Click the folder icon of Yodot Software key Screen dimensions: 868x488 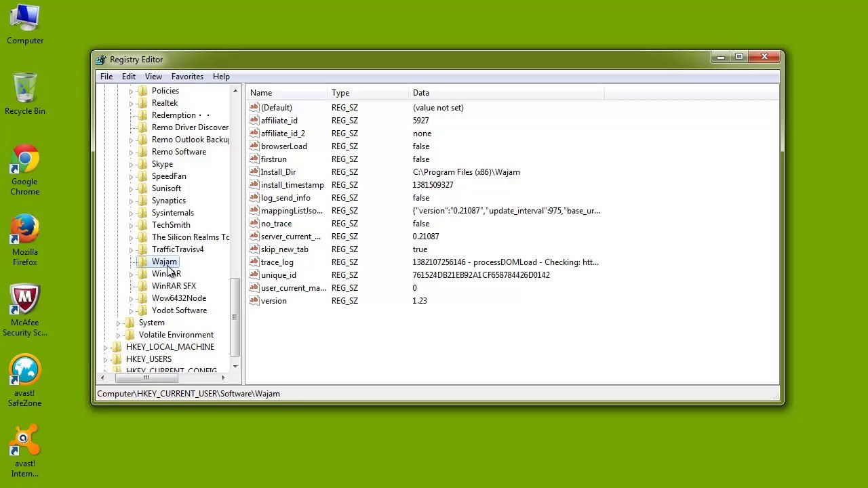(142, 310)
